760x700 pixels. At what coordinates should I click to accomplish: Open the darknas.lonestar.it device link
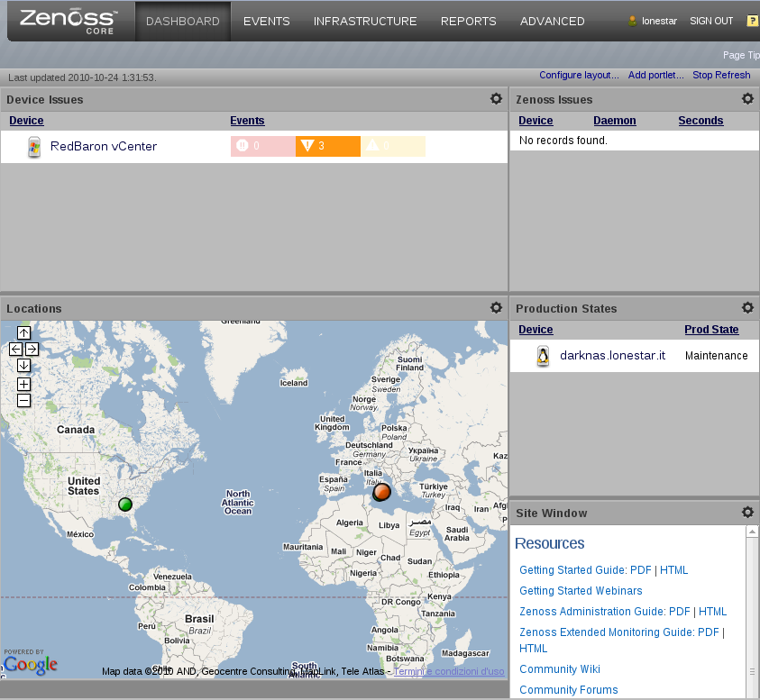point(613,356)
